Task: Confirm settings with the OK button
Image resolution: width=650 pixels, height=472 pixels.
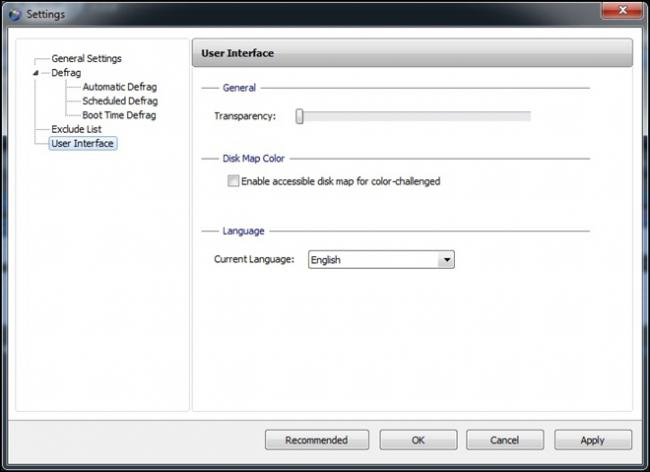Action: (x=418, y=440)
